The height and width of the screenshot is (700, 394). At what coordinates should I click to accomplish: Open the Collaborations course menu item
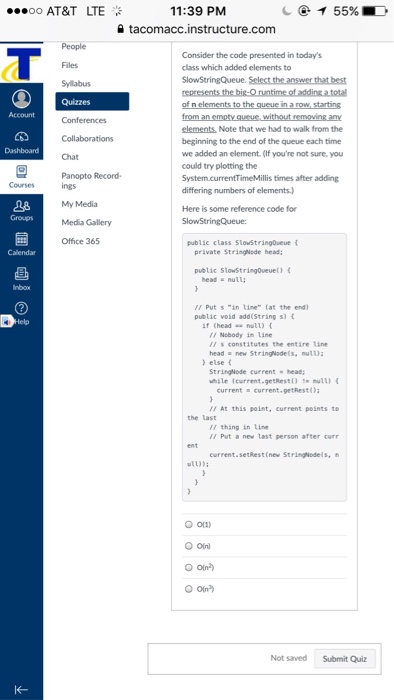coord(87,138)
